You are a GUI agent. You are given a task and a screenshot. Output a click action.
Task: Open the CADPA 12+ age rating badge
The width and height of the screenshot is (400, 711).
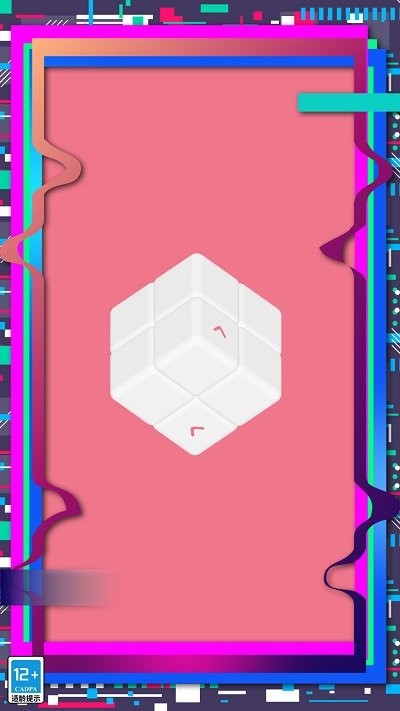pyautogui.click(x=26, y=680)
